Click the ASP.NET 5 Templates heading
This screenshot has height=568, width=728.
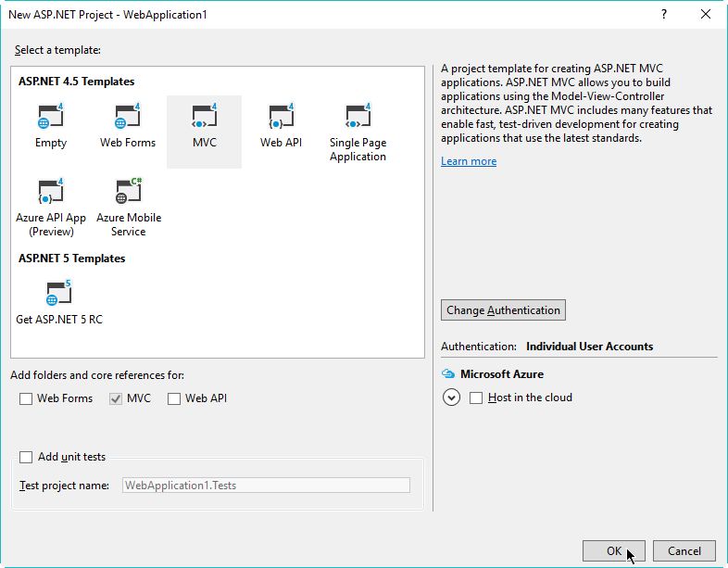72,259
